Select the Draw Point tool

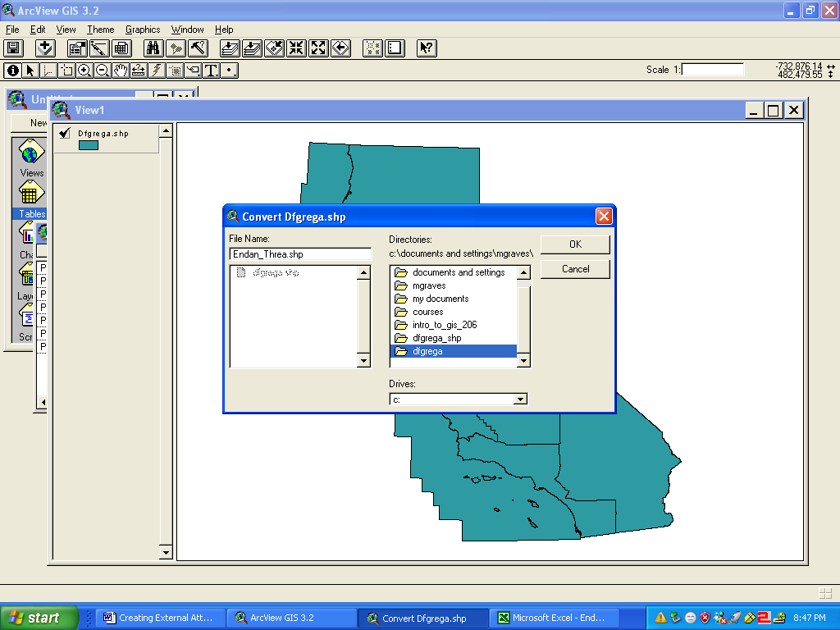[x=230, y=71]
